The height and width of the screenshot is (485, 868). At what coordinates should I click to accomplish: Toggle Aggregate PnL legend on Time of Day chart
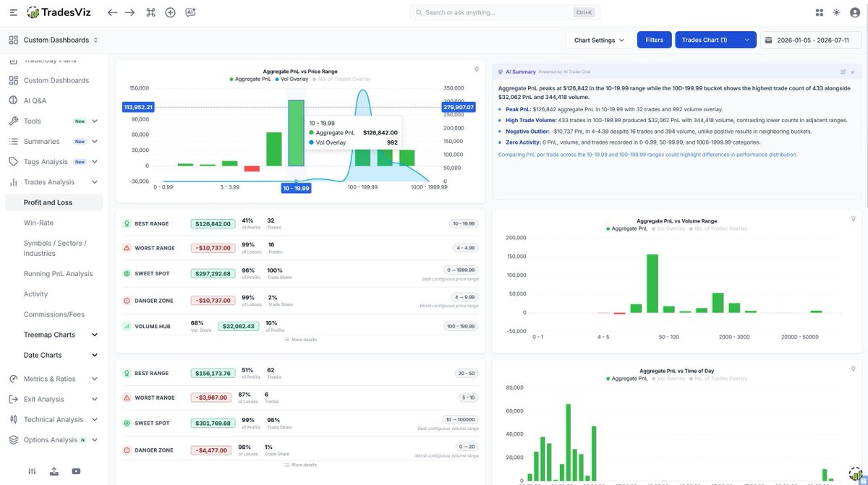629,378
